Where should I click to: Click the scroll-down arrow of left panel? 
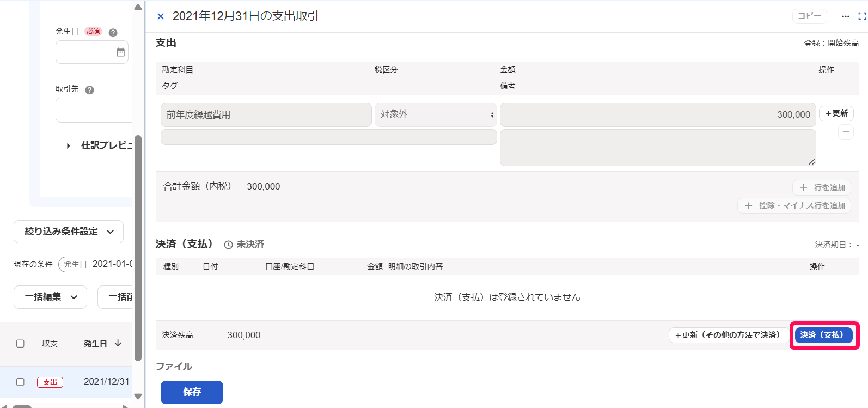(138, 397)
